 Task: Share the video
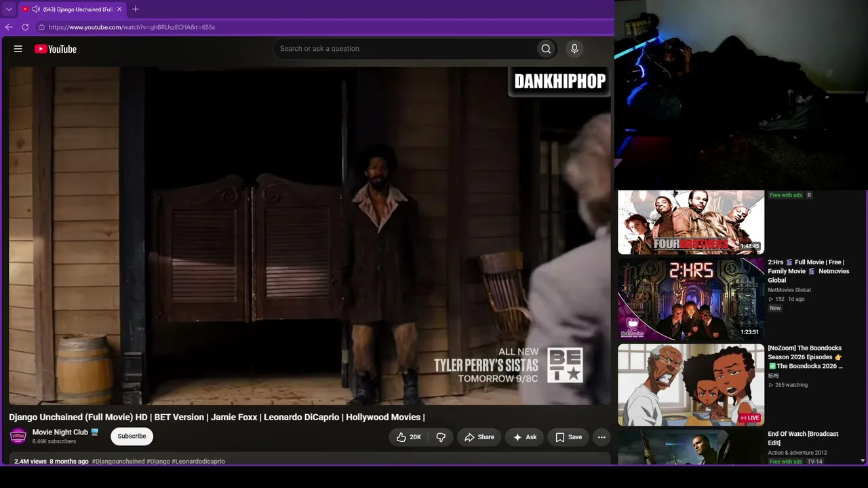point(479,437)
